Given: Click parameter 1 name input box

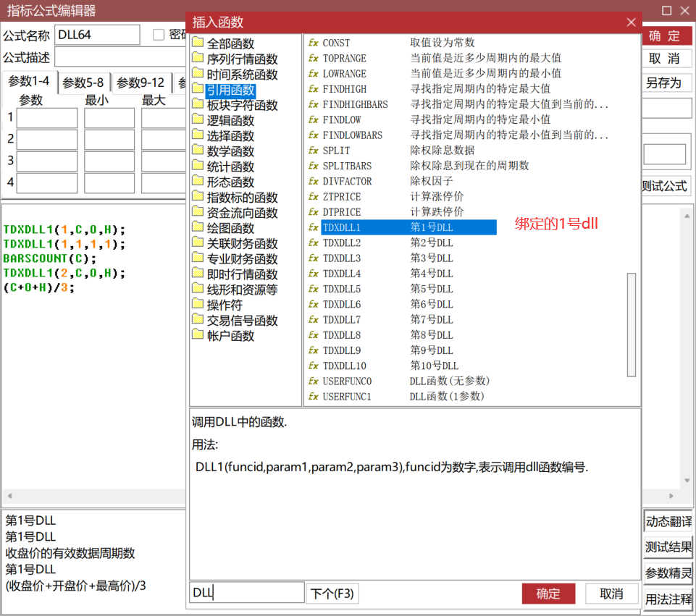Looking at the screenshot, I should pos(46,119).
